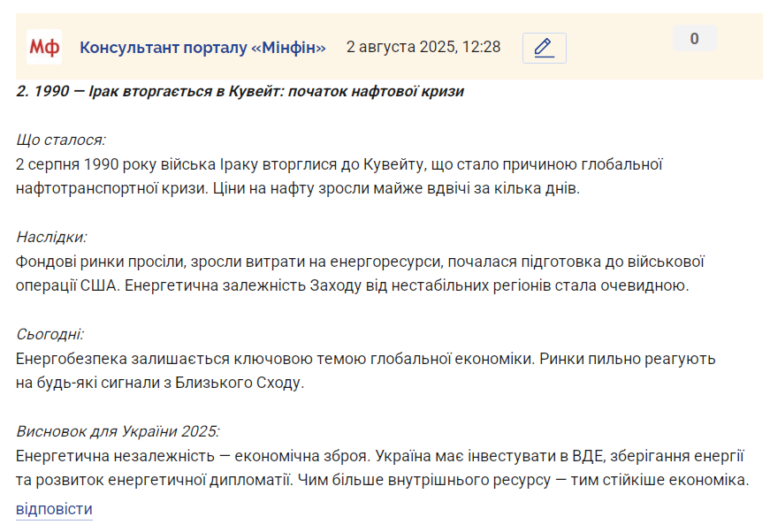Click the «Наслідки:» subheading
The image size is (770, 532).
(51, 237)
